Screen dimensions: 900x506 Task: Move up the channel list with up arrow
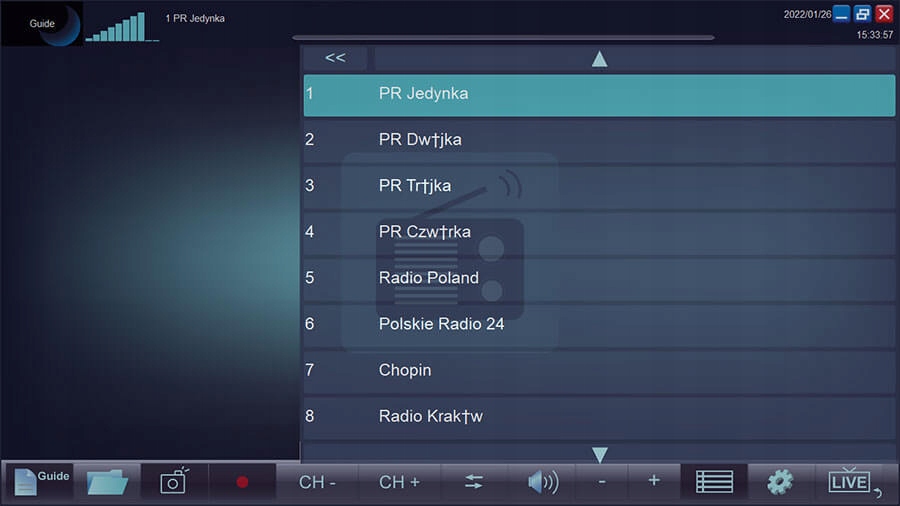pyautogui.click(x=599, y=59)
